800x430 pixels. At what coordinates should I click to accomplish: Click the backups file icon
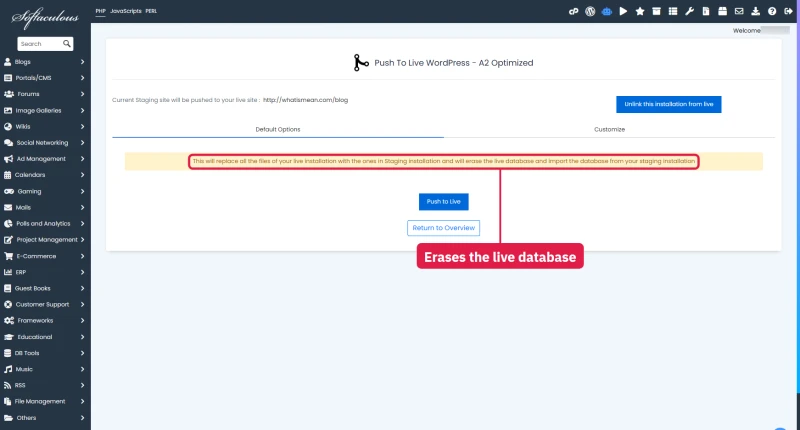pos(706,11)
